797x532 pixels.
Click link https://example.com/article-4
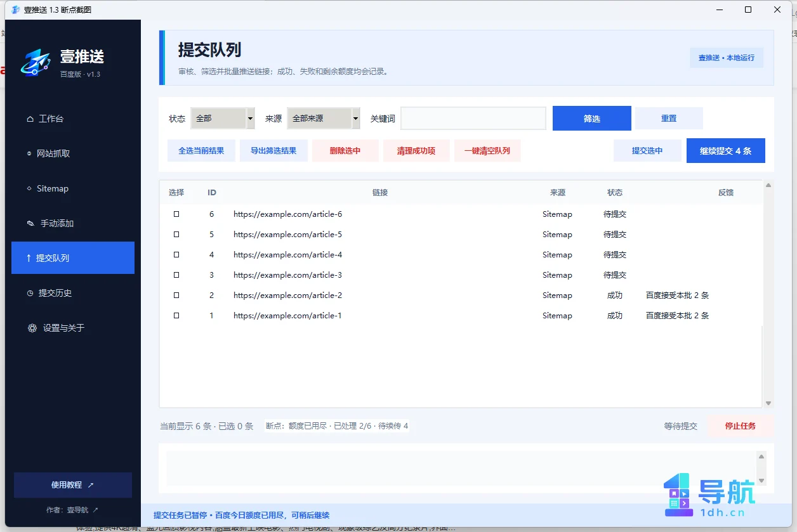(x=287, y=255)
